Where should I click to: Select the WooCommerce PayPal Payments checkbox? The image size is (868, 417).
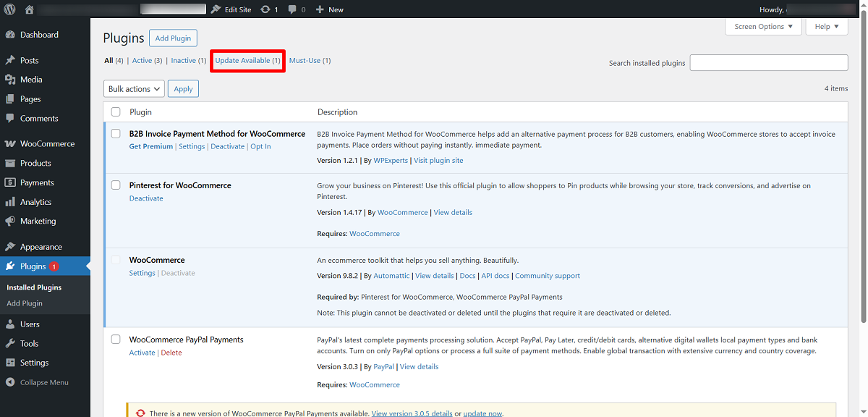tap(115, 339)
